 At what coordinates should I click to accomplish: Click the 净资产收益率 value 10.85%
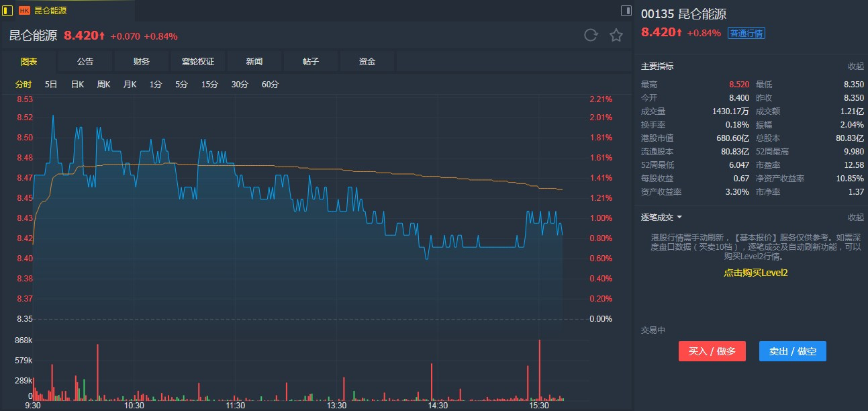[x=851, y=178]
